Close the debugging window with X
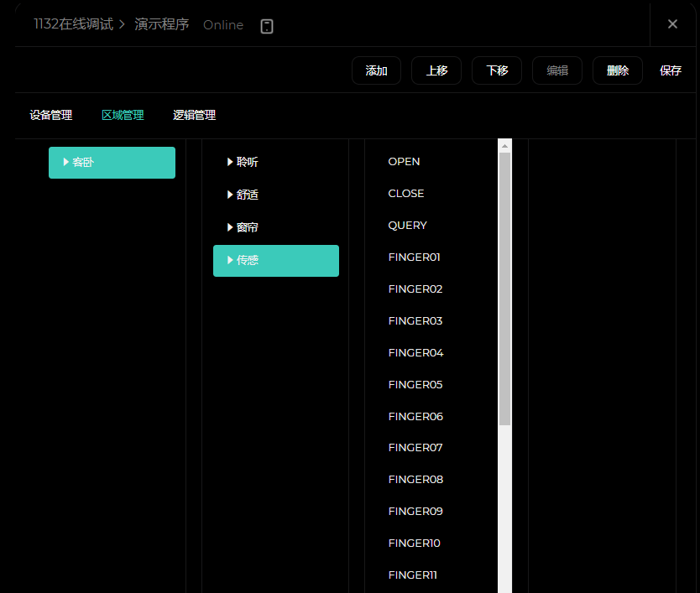700x593 pixels. [x=672, y=24]
